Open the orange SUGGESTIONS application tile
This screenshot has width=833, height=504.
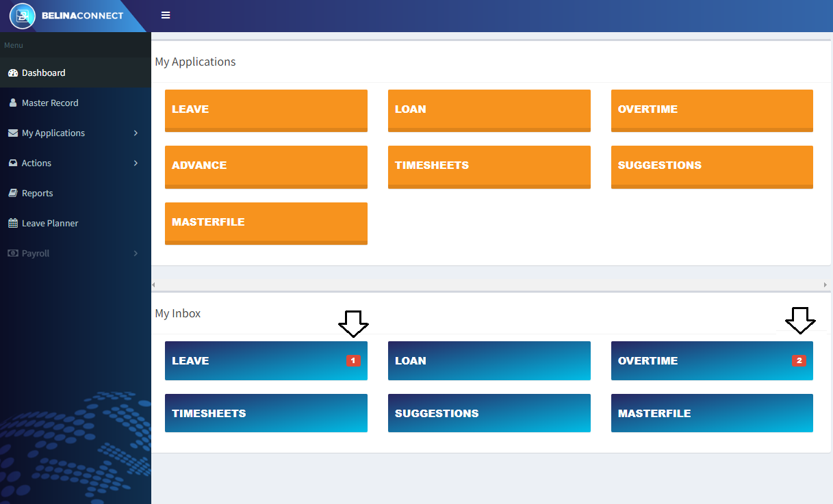(x=712, y=167)
